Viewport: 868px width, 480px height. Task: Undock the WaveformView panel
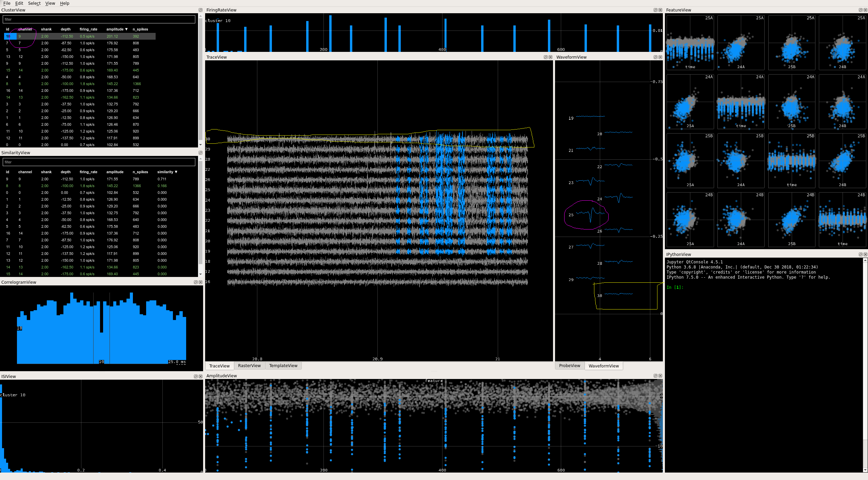point(655,57)
